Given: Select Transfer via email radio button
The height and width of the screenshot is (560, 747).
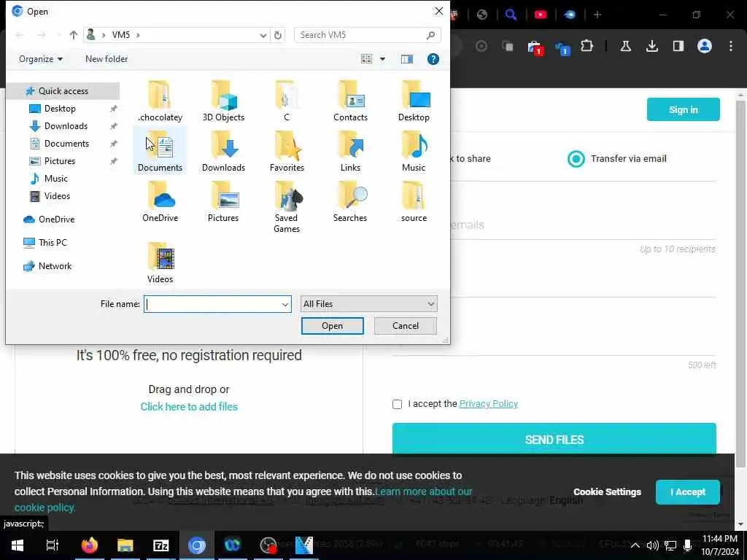Looking at the screenshot, I should (576, 158).
